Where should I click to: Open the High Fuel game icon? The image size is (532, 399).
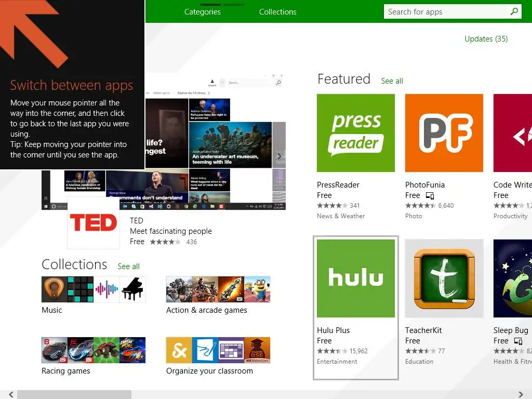pos(132,350)
